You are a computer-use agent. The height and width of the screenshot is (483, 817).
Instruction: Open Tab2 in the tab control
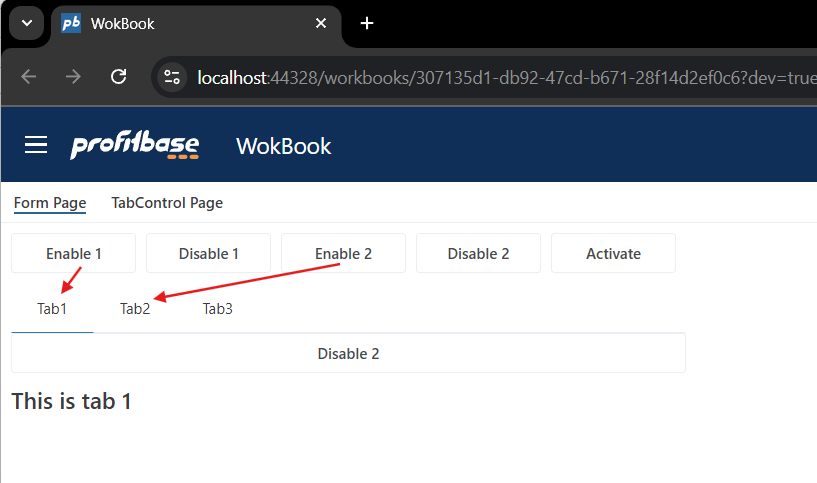(x=135, y=309)
